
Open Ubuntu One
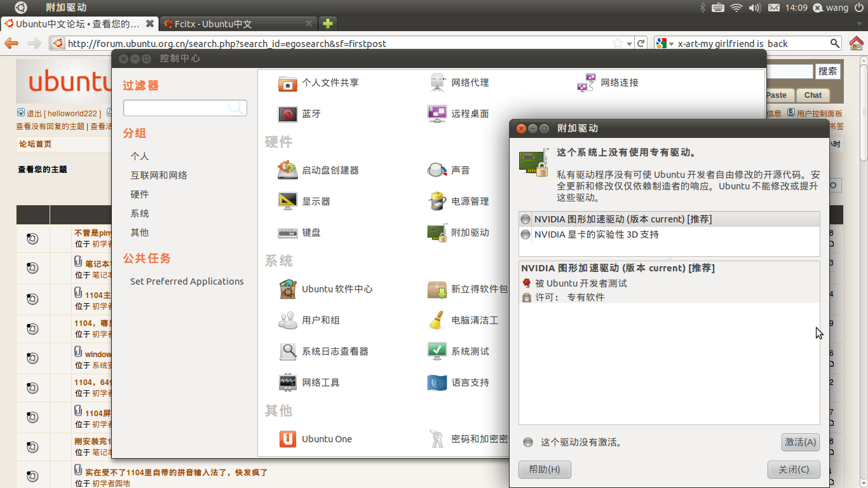point(315,439)
